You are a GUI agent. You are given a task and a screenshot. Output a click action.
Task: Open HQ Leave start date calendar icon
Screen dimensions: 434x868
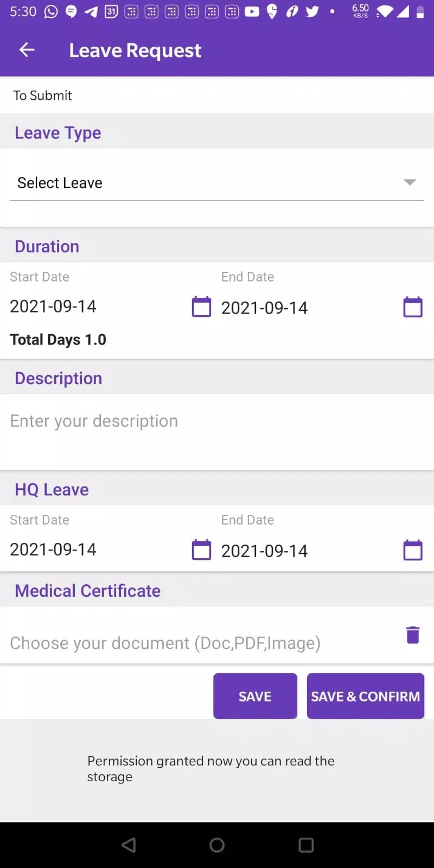(x=202, y=550)
